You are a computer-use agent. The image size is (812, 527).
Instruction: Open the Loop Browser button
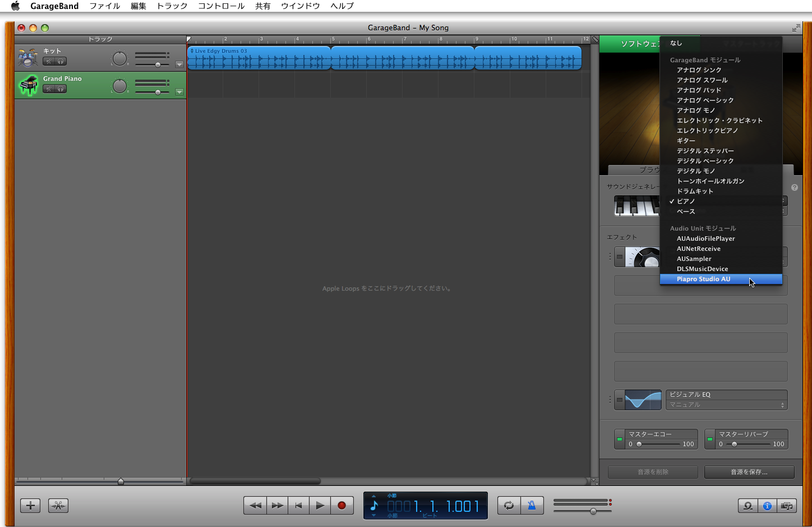pyautogui.click(x=748, y=506)
